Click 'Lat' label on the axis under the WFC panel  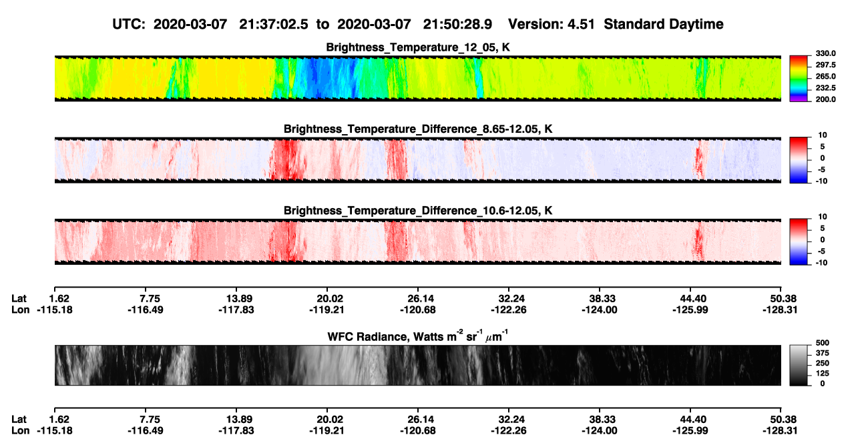19,419
